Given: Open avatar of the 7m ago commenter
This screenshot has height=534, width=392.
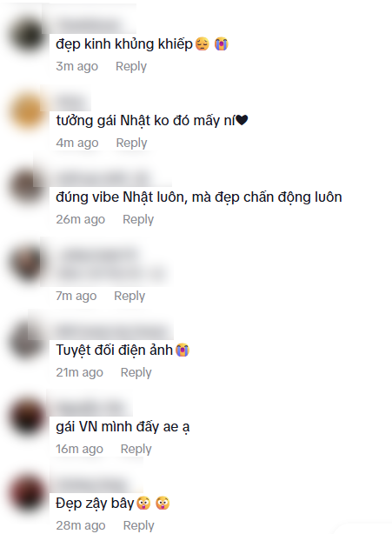Looking at the screenshot, I should 27,264.
